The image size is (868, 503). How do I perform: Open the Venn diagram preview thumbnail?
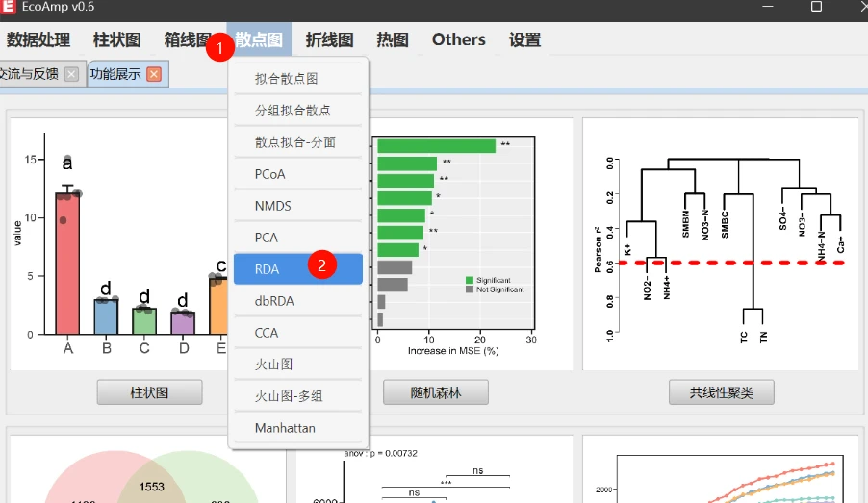point(148,469)
